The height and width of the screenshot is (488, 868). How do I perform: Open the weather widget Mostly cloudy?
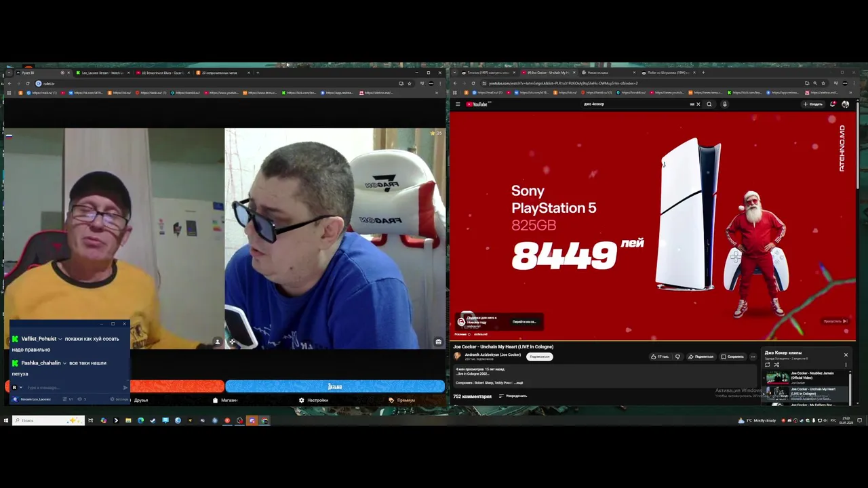[757, 420]
